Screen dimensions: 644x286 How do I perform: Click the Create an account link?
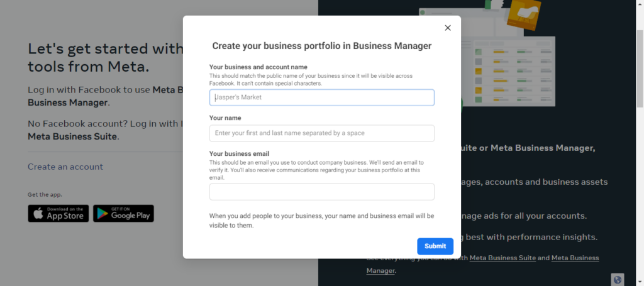[x=65, y=167]
